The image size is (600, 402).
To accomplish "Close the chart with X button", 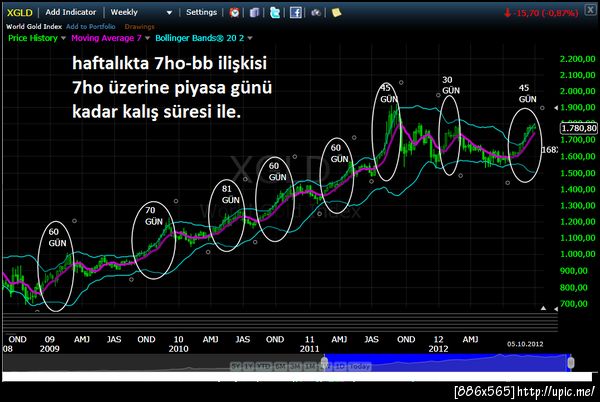I will (590, 10).
